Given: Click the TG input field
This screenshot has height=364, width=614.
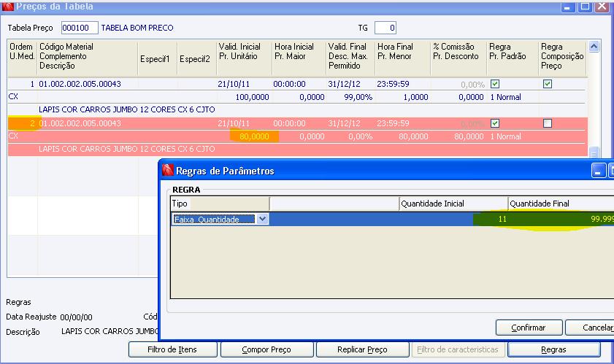Looking at the screenshot, I should coord(385,28).
